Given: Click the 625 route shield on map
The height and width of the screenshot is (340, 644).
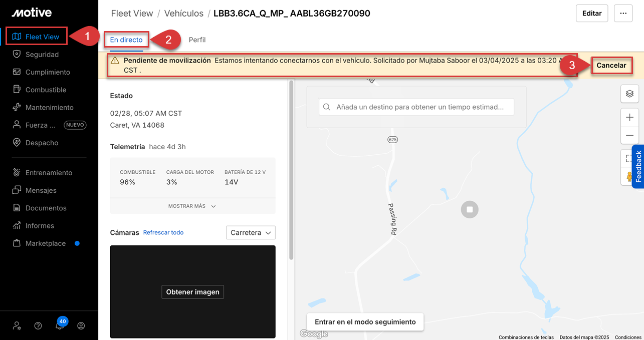Looking at the screenshot, I should pyautogui.click(x=392, y=140).
